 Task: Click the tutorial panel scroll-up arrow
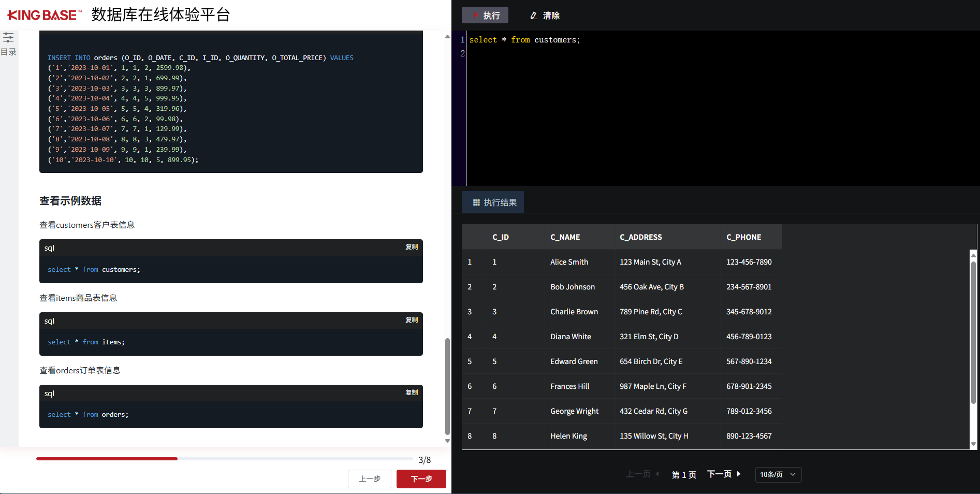click(447, 37)
